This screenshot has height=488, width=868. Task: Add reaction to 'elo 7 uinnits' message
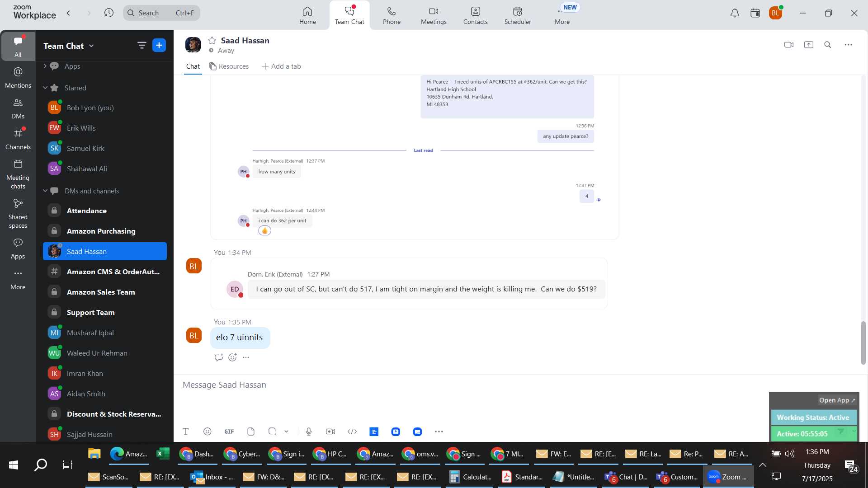[233, 357]
